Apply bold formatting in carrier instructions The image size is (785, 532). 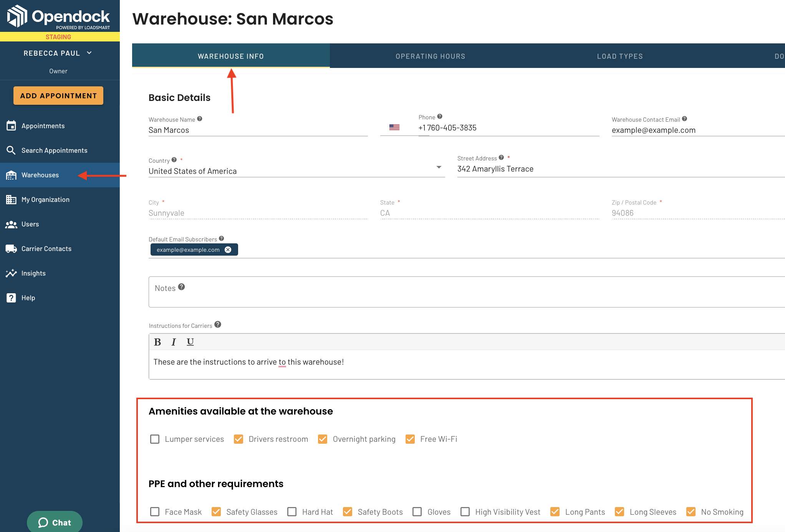pyautogui.click(x=157, y=342)
